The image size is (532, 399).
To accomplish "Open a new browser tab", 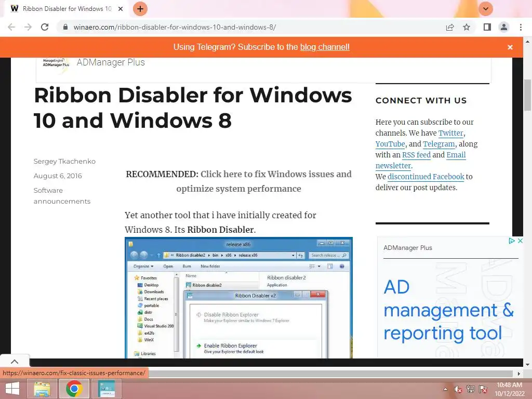I will [x=140, y=9].
